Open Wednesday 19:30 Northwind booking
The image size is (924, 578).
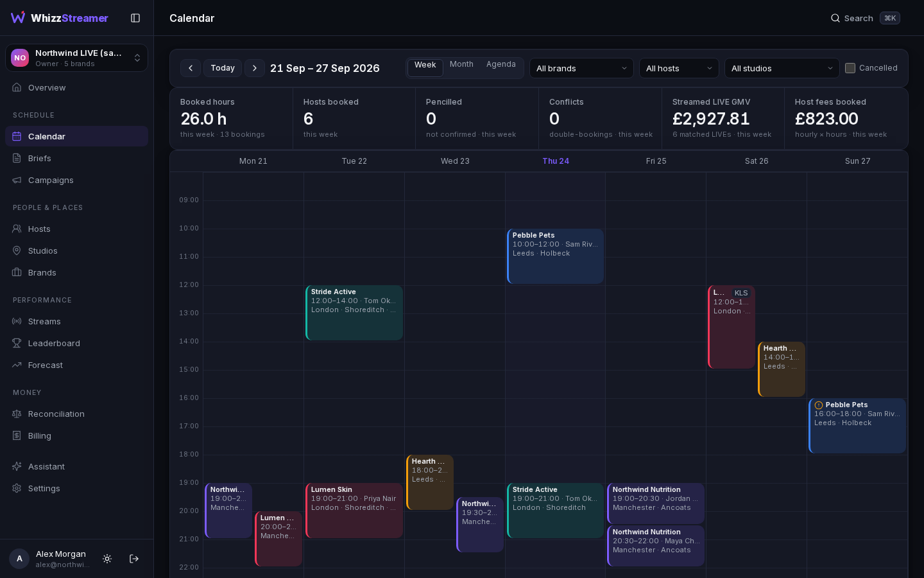pos(480,525)
